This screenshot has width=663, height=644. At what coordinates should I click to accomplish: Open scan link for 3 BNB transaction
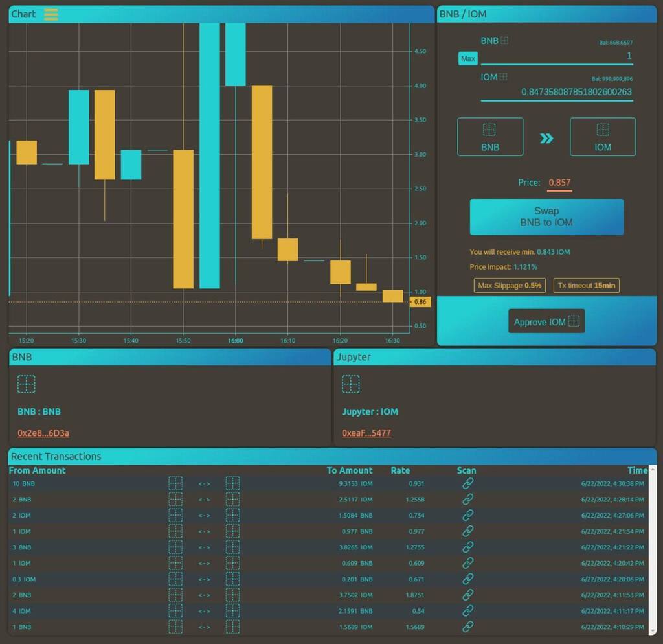click(467, 547)
